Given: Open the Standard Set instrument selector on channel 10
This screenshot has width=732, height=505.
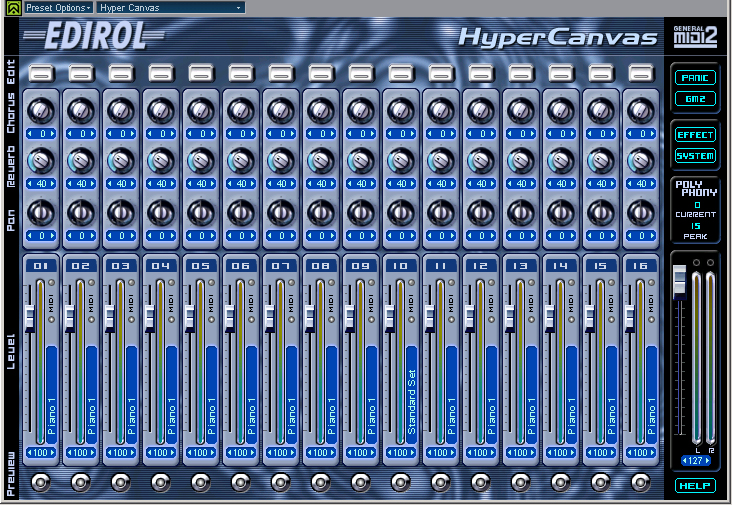Looking at the screenshot, I should (x=411, y=395).
